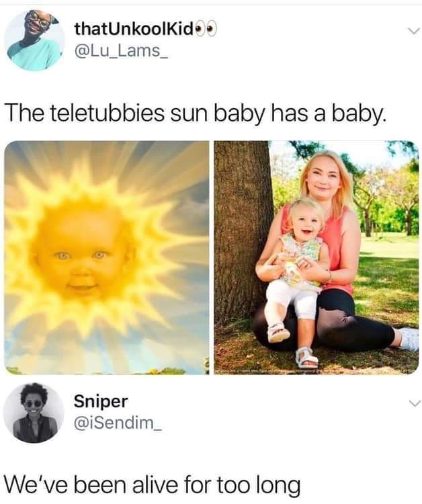Open the @Lu_Lams_ handle
Image resolution: width=422 pixels, height=504 pixels.
[x=120, y=50]
